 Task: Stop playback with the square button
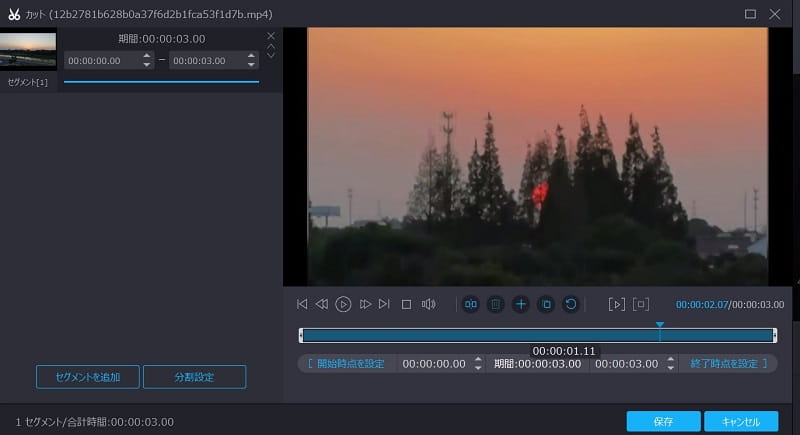pos(406,304)
